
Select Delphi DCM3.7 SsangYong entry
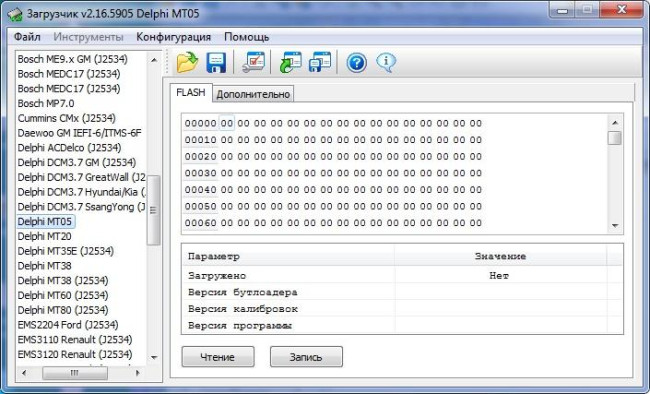point(81,207)
